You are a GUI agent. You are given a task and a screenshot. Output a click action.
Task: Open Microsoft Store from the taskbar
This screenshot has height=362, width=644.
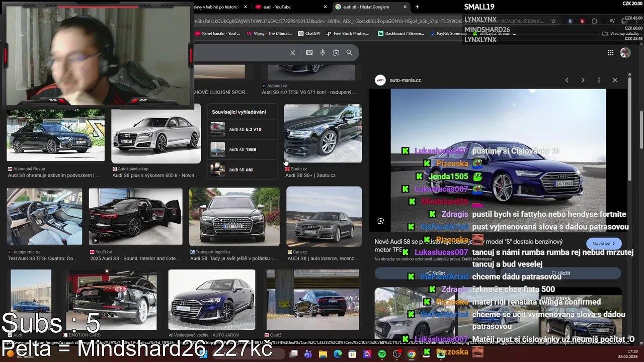pos(353,354)
